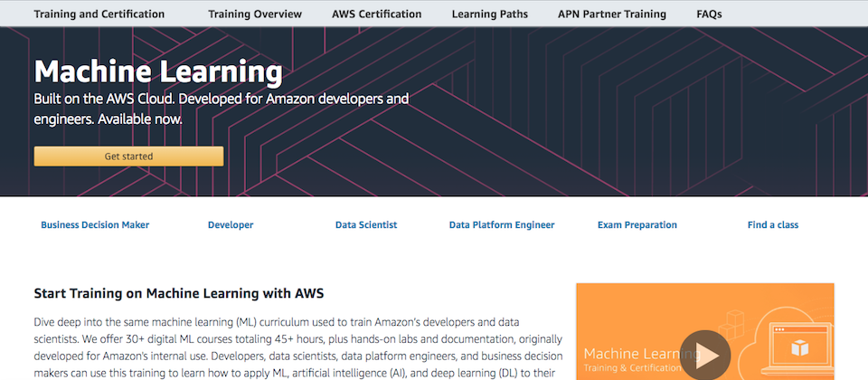Click Find a class link

click(773, 225)
